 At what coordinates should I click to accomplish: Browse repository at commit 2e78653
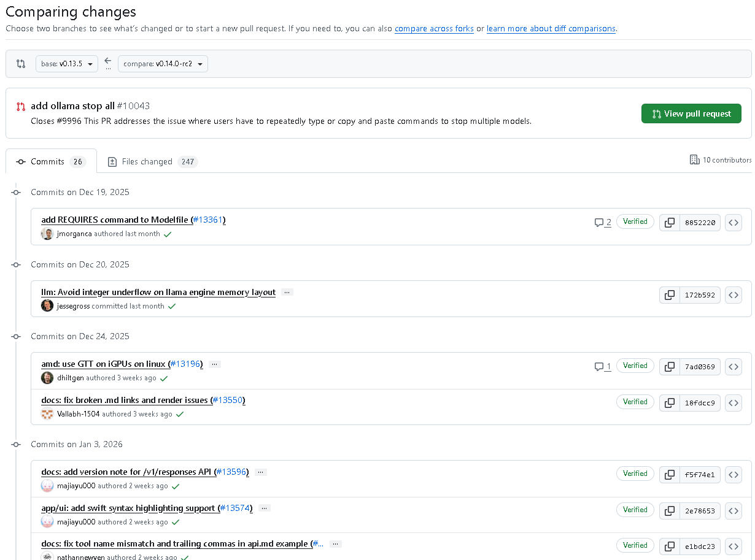(734, 511)
